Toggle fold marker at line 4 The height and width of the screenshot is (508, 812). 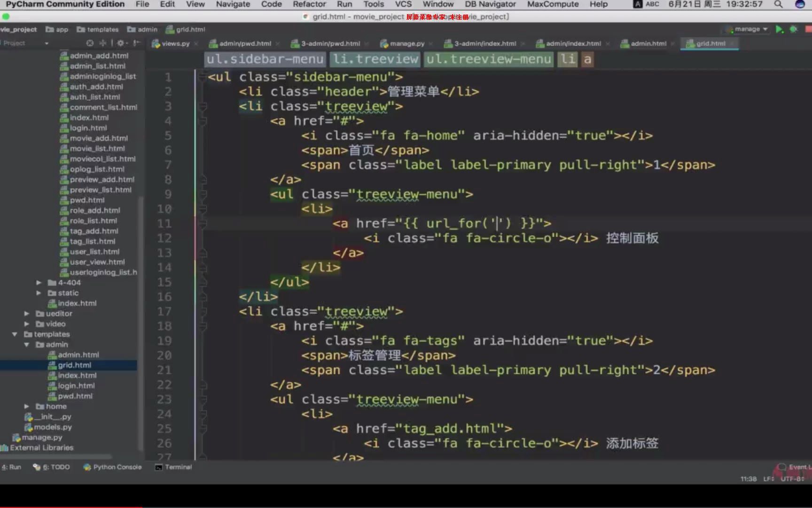[x=203, y=121]
